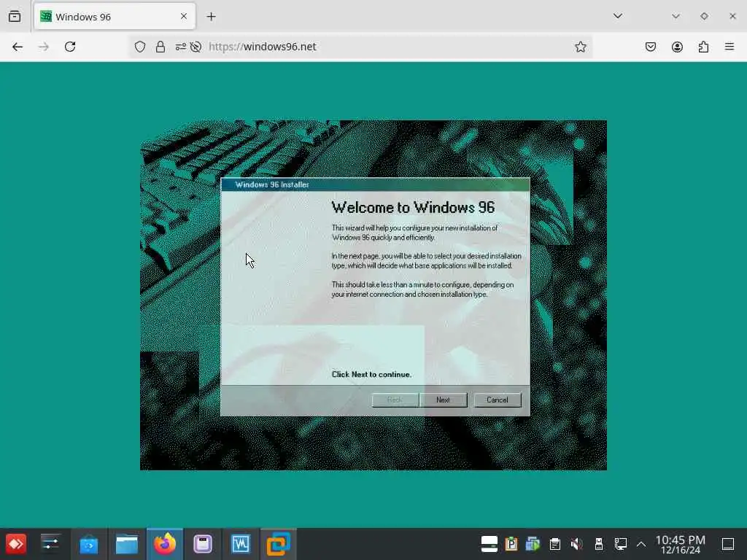Go forward to next browser page

[x=44, y=47]
